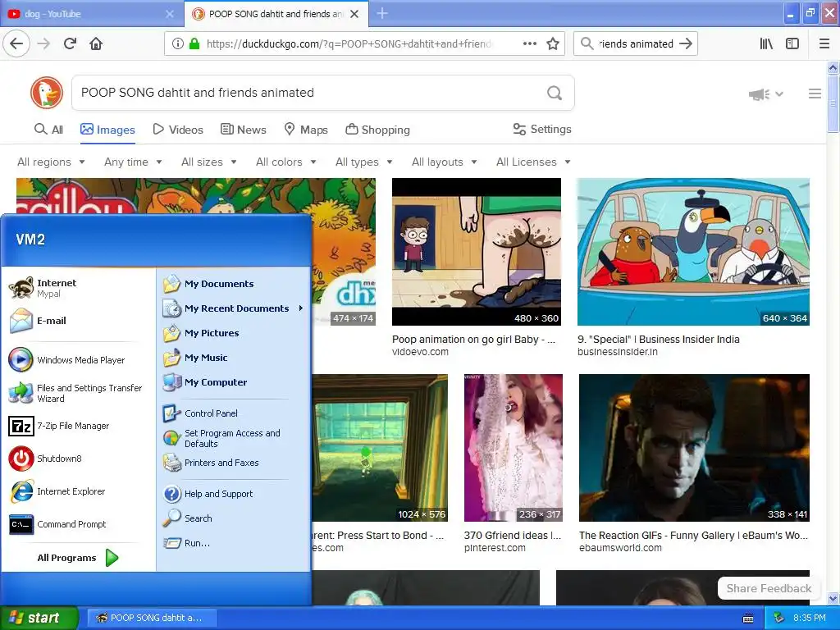840x630 pixels.
Task: Switch to the Shopping results tab
Action: [377, 130]
